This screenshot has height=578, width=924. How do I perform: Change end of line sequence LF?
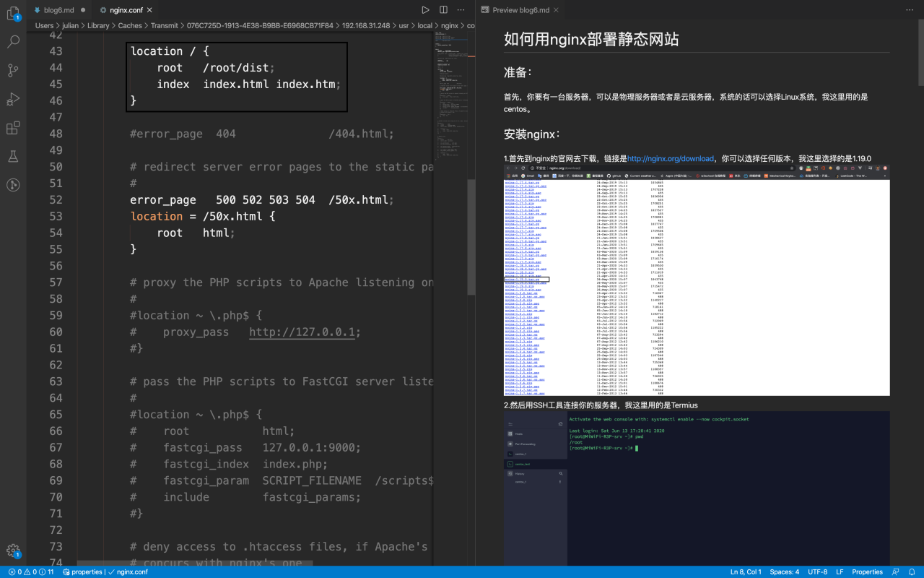pos(840,571)
